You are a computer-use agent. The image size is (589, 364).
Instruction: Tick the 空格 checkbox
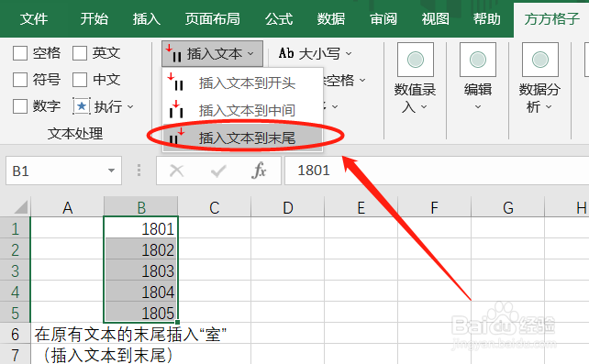coord(20,53)
